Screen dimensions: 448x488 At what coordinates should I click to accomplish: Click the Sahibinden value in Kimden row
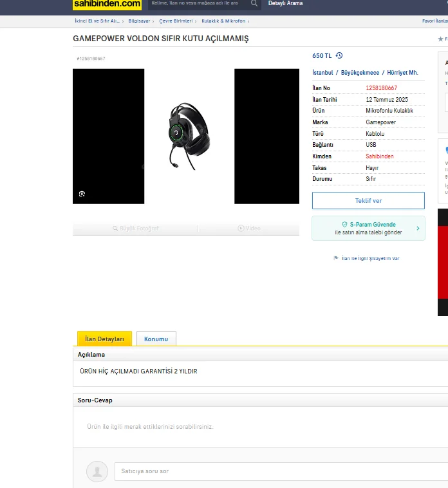[380, 156]
